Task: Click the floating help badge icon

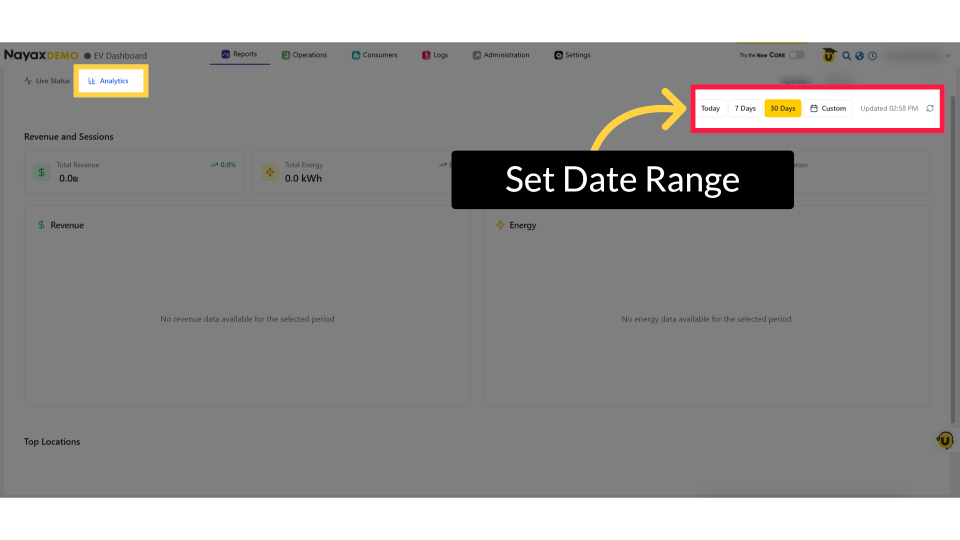Action: (944, 440)
